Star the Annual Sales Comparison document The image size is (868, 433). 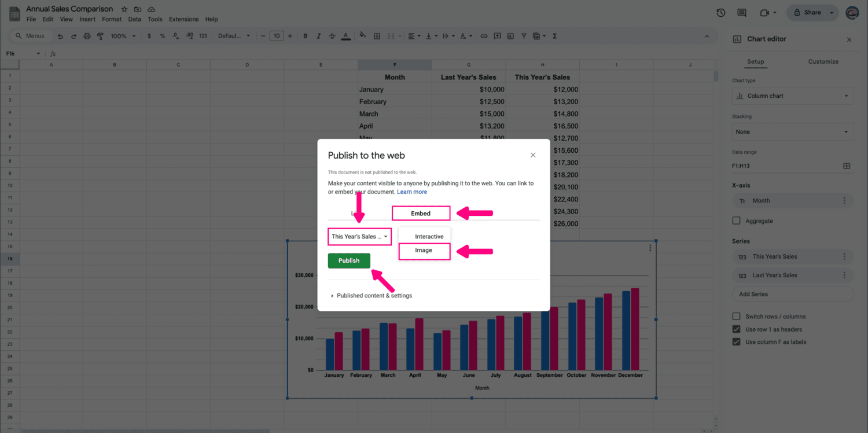(124, 9)
